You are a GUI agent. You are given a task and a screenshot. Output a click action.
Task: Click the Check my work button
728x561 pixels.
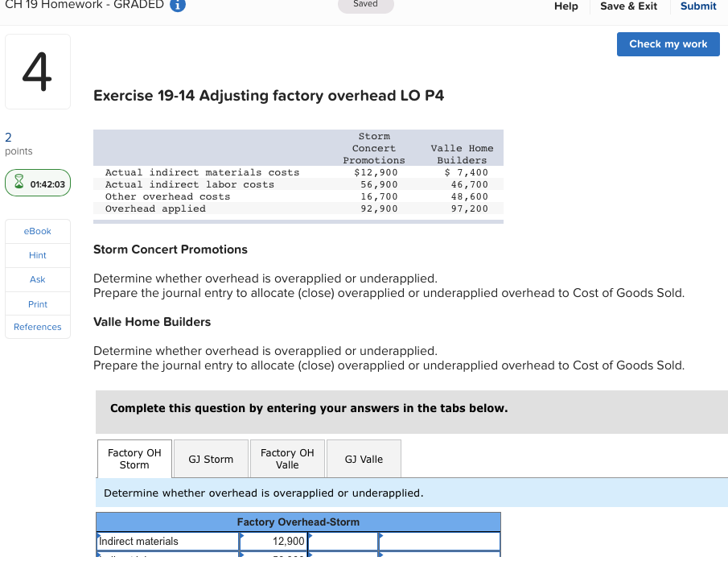coord(668,44)
